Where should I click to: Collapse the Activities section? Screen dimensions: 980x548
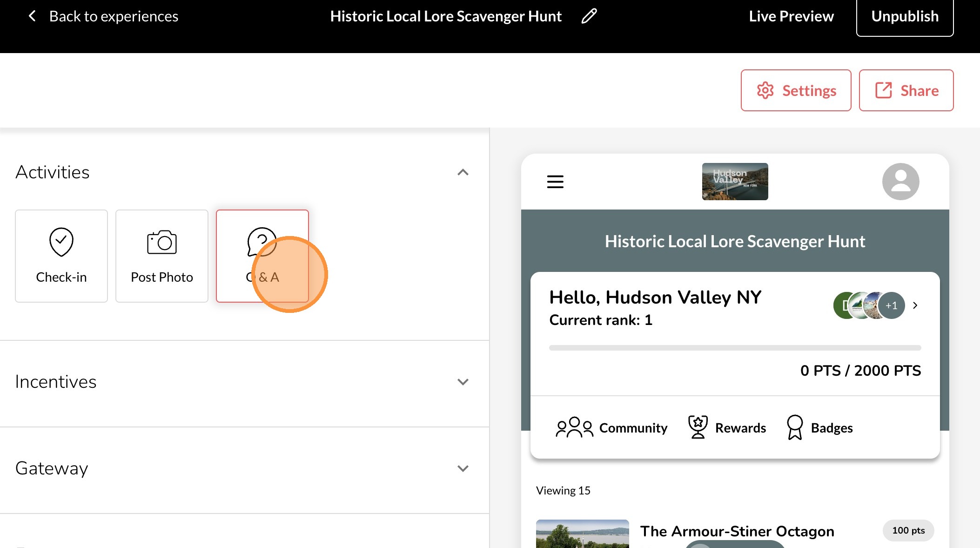click(463, 172)
